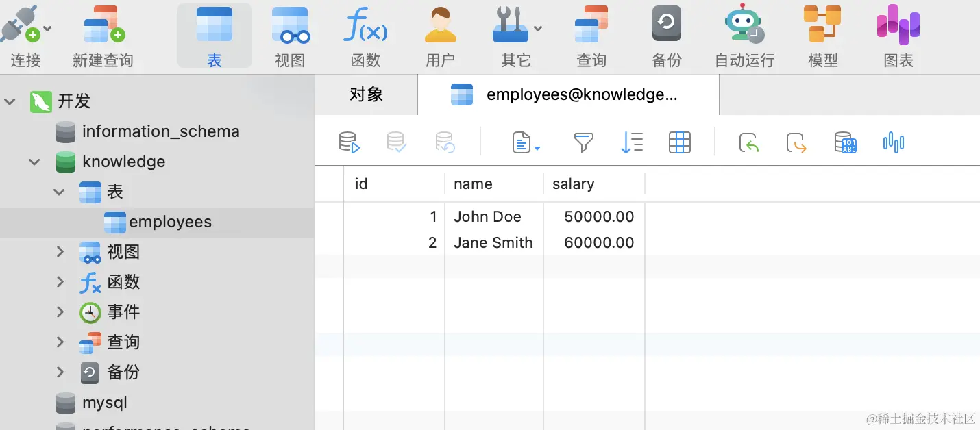Screen dimensions: 980x430
Task: Select the 开发 connection in sidebar
Action: [x=74, y=101]
